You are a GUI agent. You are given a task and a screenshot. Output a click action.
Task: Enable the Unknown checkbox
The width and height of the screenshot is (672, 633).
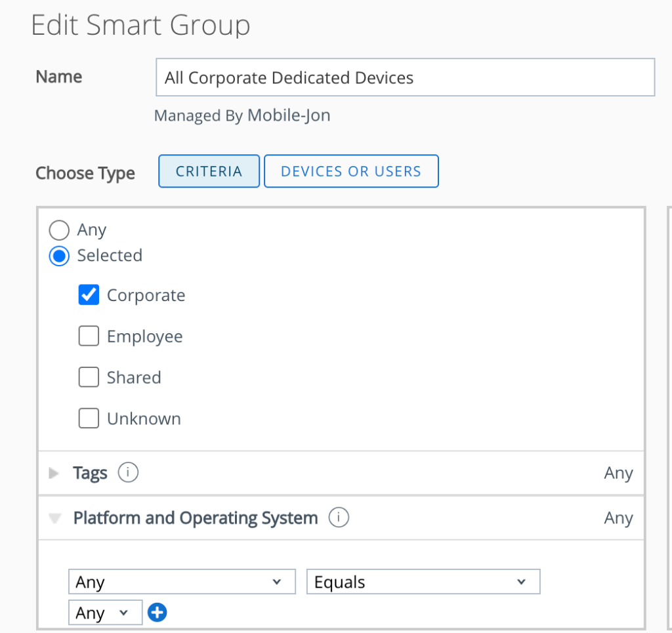89,418
